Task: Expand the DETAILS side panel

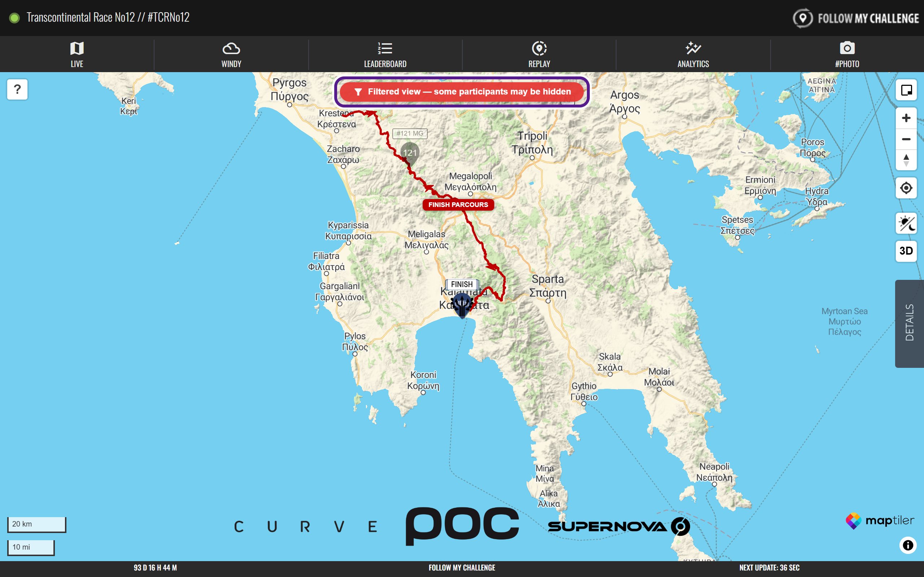Action: point(910,323)
